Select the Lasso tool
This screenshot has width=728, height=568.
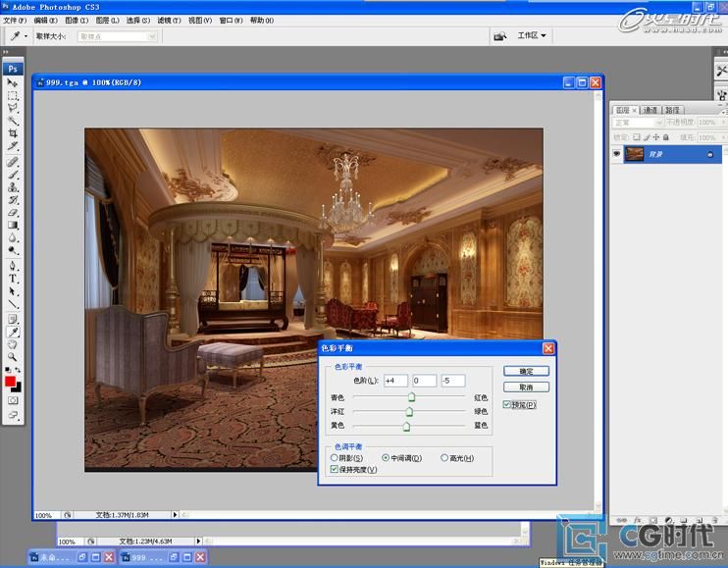[13, 108]
